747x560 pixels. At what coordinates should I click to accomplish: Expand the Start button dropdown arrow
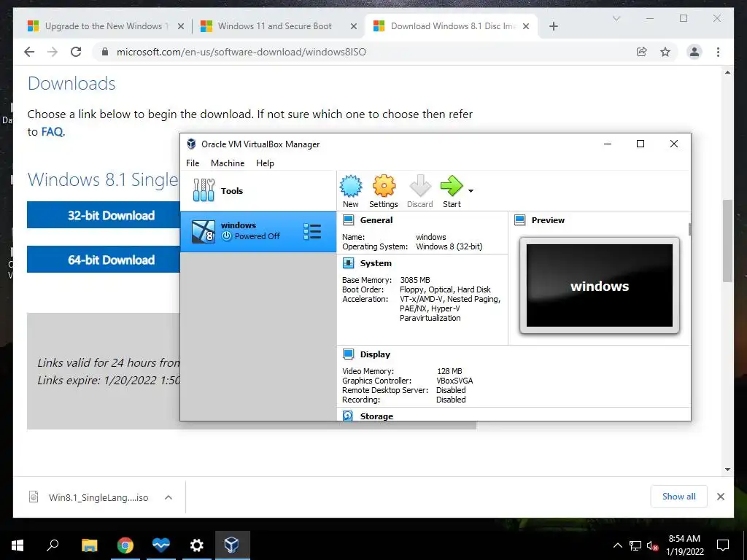(x=471, y=191)
